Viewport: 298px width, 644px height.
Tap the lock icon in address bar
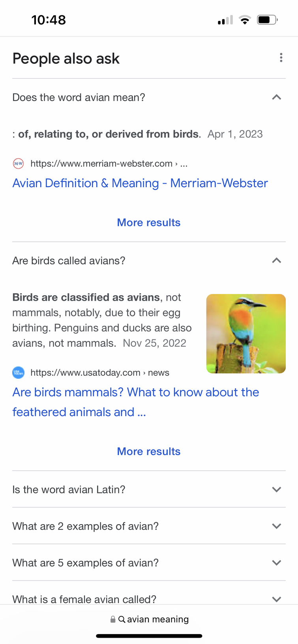point(113,619)
